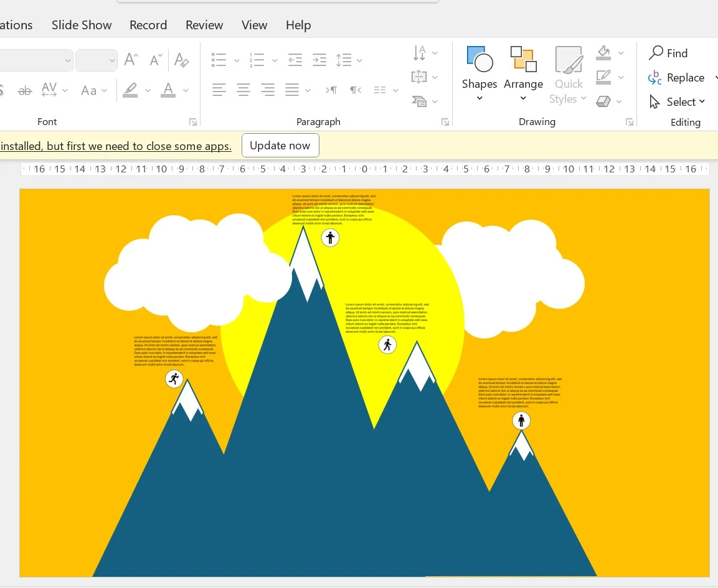Click the Arrange button
Viewport: 718px width, 588px height.
[523, 74]
